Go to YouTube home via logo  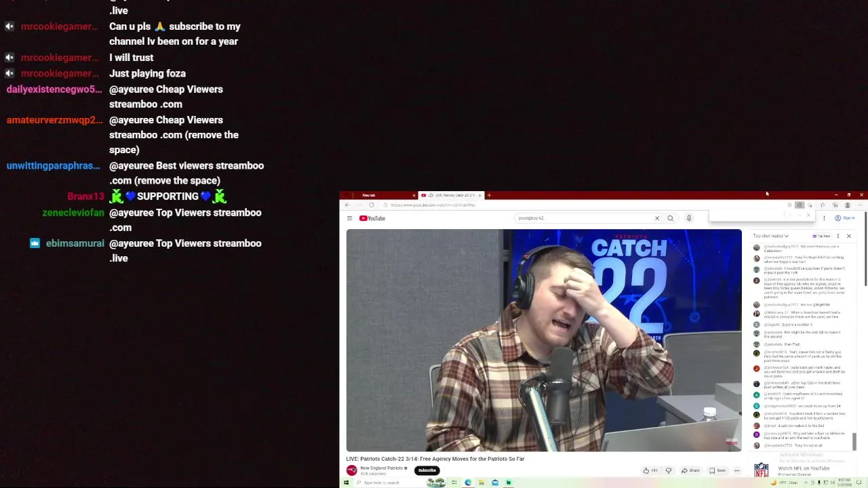click(372, 218)
